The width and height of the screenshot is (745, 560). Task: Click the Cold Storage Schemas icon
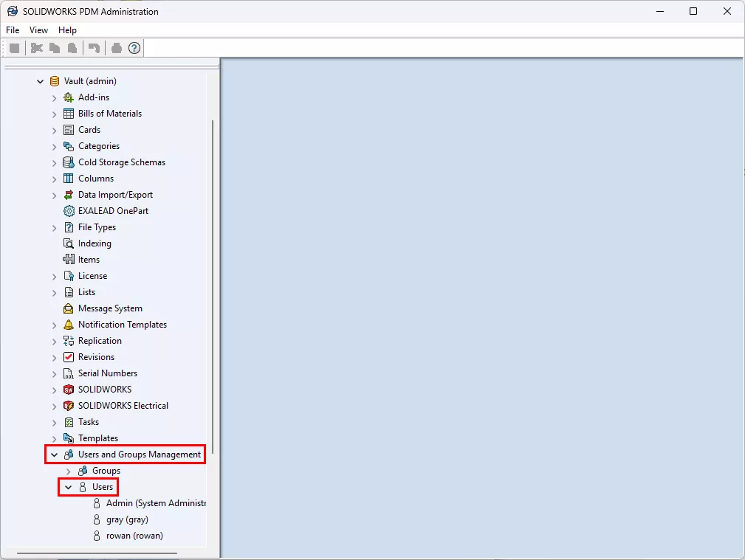[x=69, y=162]
